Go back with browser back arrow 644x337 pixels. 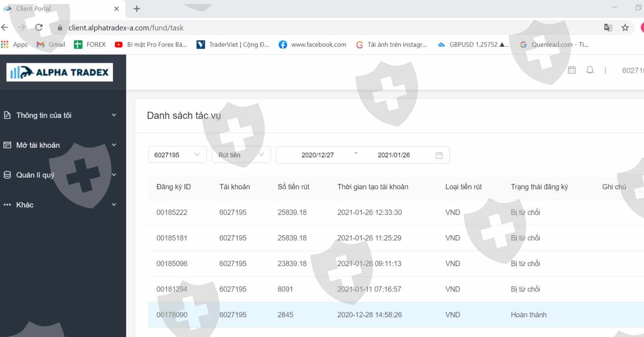coord(5,27)
